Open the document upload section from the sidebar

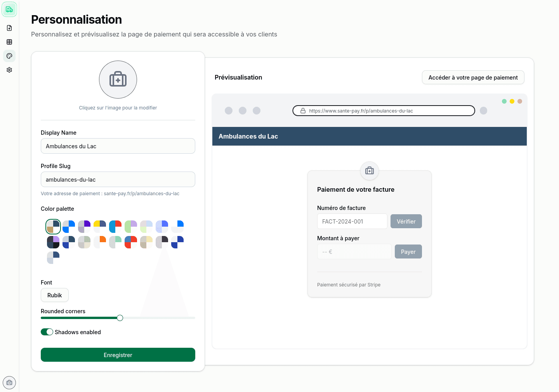click(9, 28)
